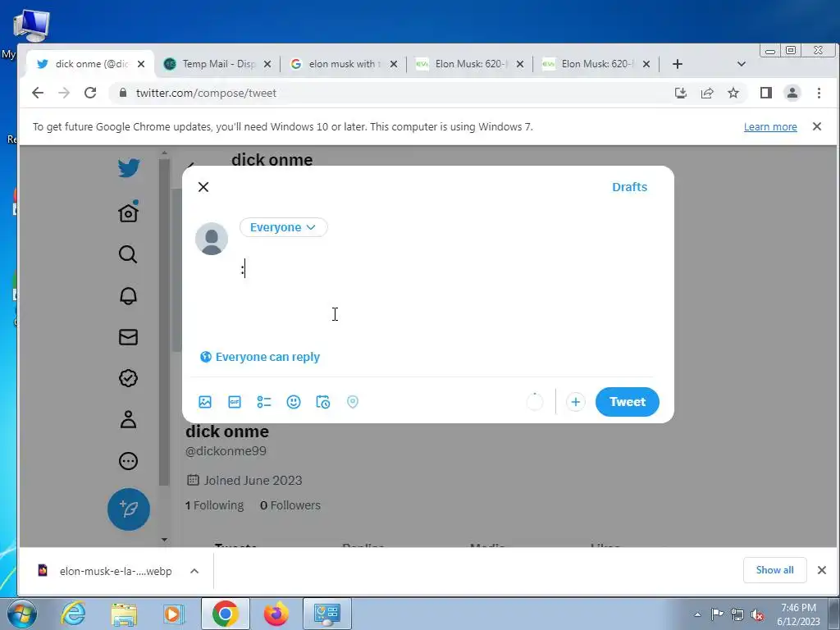The image size is (840, 630).
Task: Change the Everyone can reply setting
Action: 260,357
